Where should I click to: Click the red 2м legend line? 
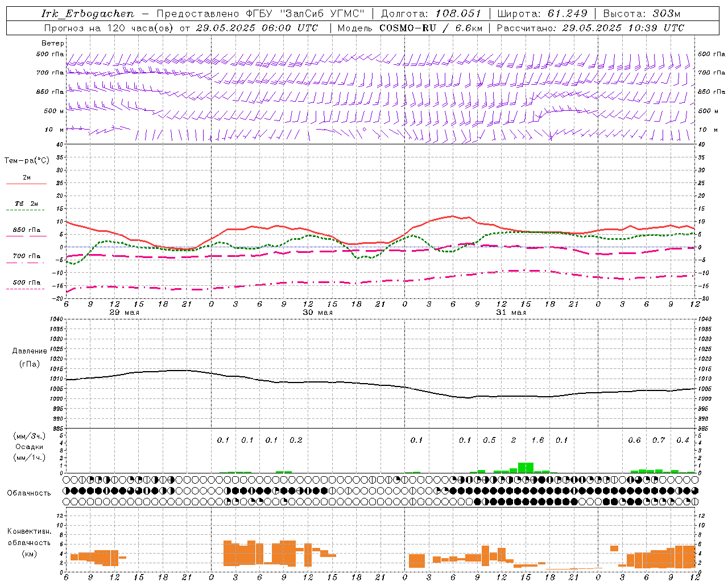(x=26, y=184)
